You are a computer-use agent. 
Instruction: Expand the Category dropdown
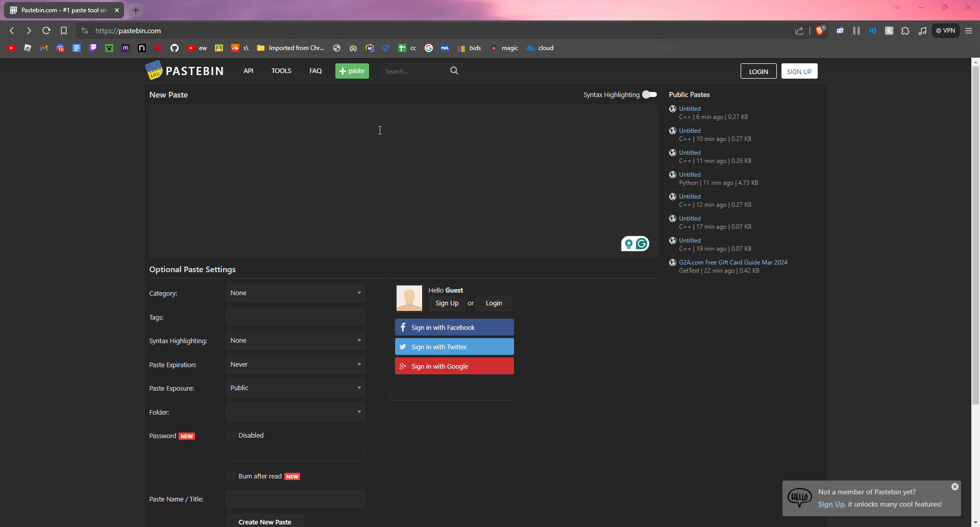coord(296,293)
